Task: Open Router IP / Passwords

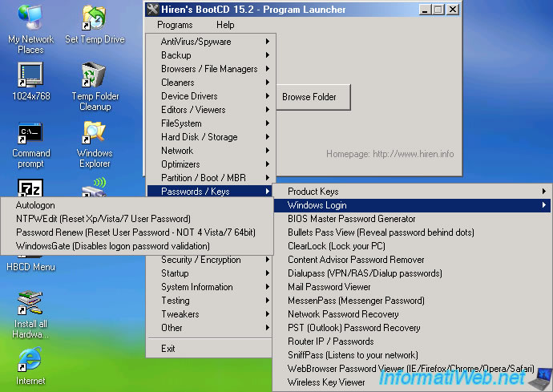Action: pos(412,341)
